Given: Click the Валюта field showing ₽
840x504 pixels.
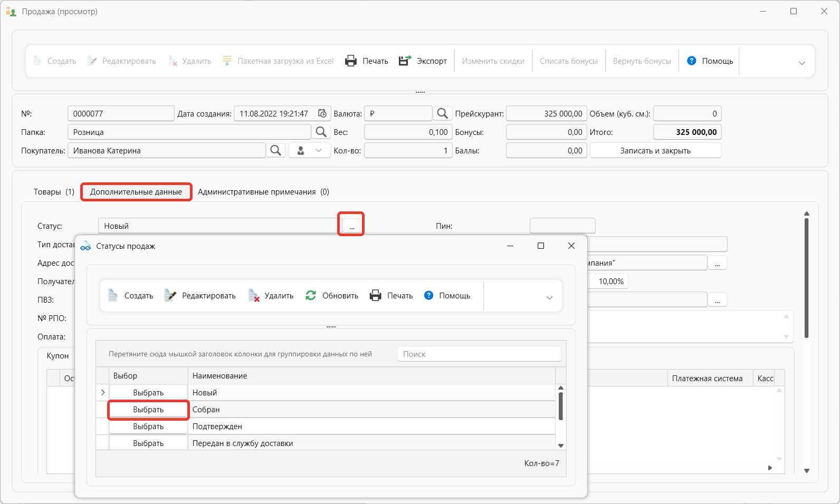Looking at the screenshot, I should [398, 113].
